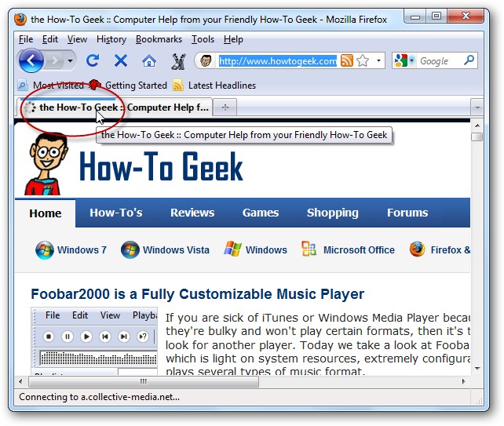The height and width of the screenshot is (426, 504).
Task: Reload the page with the refresh icon
Action: [x=93, y=60]
